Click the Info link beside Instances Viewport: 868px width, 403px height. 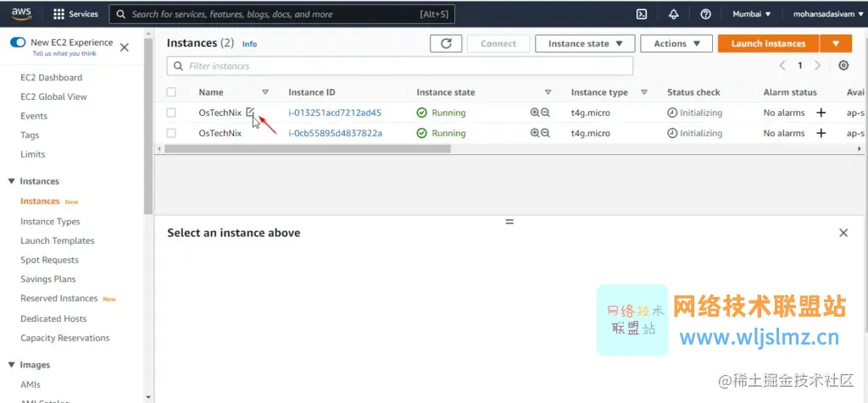[250, 44]
